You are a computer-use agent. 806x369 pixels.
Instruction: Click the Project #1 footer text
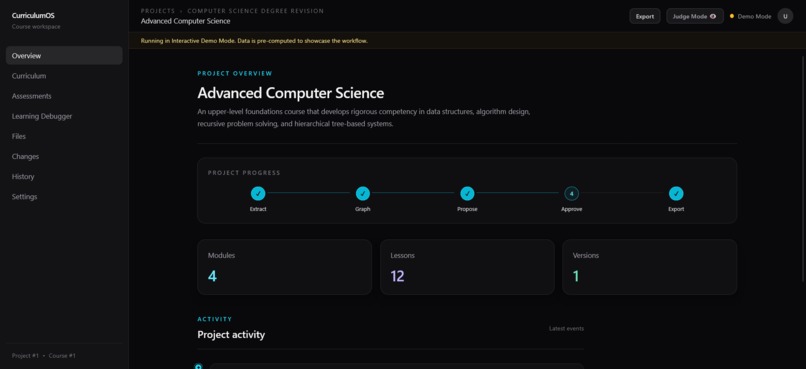coord(25,356)
